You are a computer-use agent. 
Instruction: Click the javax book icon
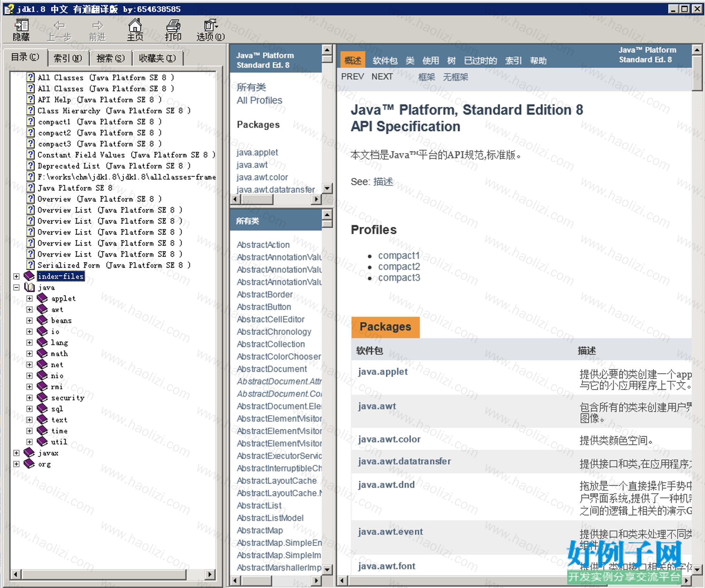point(29,453)
